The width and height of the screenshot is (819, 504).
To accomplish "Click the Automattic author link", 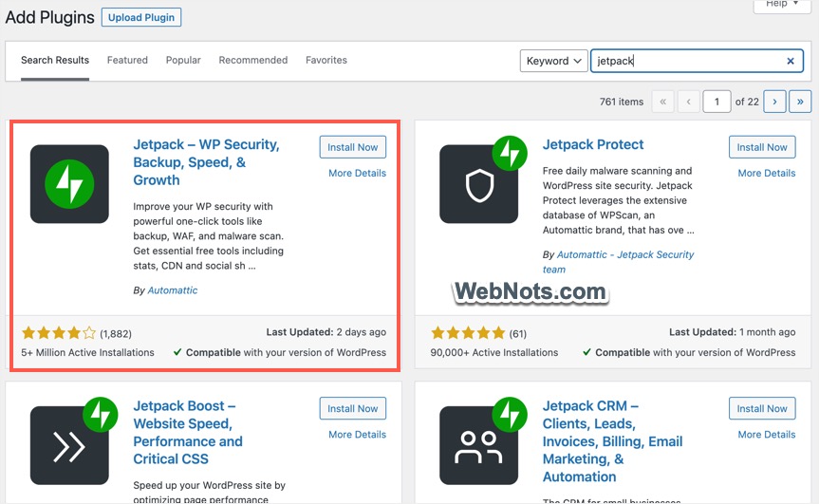I will [x=173, y=290].
